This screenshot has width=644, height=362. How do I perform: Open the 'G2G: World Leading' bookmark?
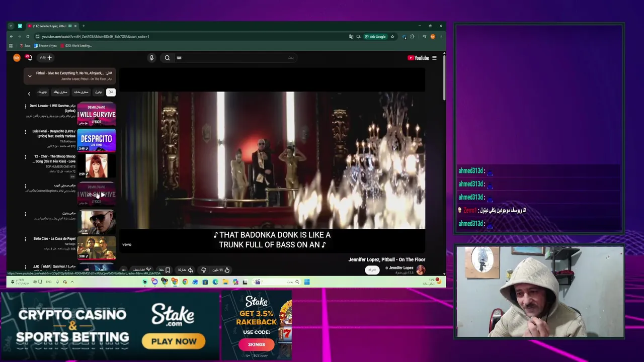click(75, 46)
